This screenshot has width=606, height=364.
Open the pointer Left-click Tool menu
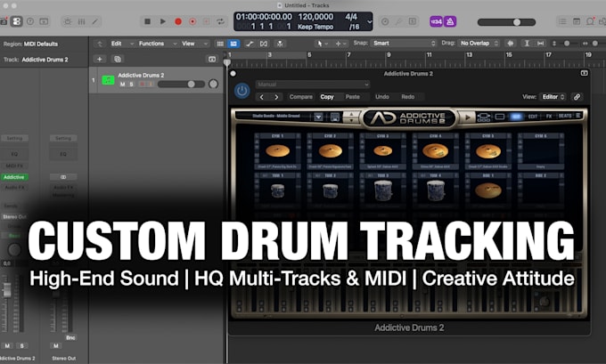322,44
